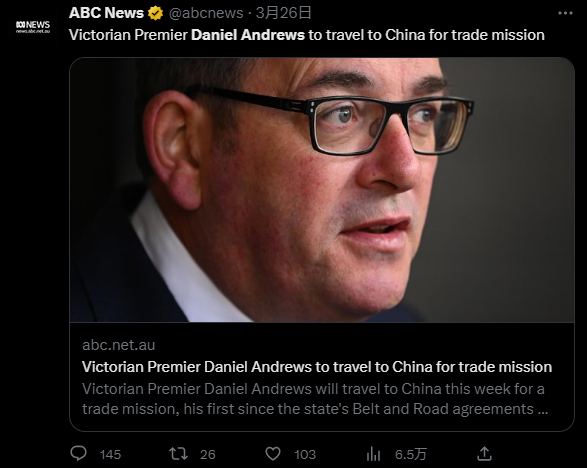Open the 3月26日 tweet timestamp
The image size is (587, 468).
pyautogui.click(x=283, y=13)
